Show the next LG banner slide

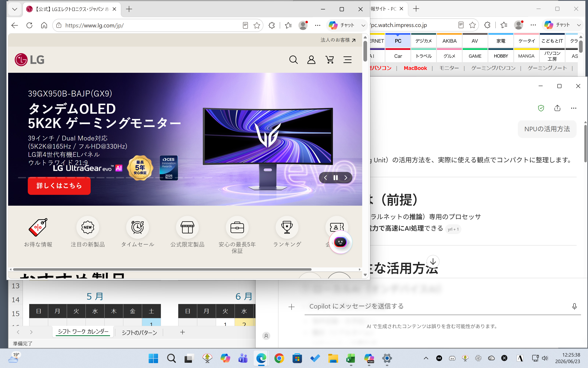click(x=346, y=178)
